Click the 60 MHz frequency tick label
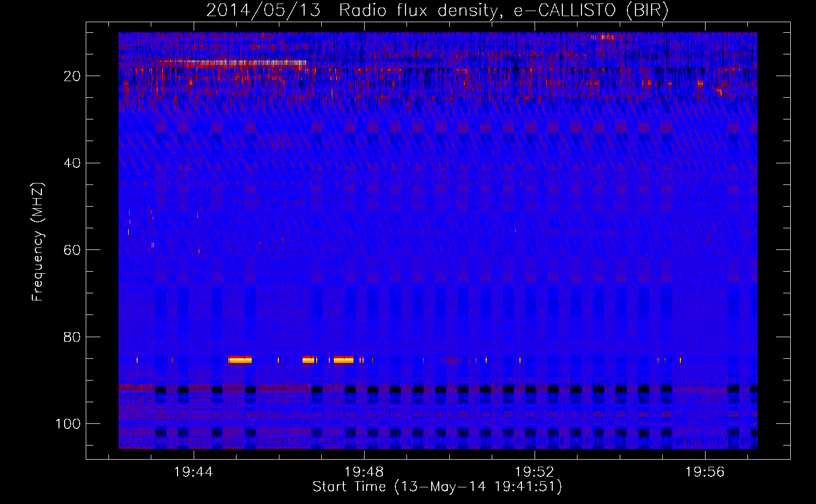The image size is (816, 504). pos(72,250)
